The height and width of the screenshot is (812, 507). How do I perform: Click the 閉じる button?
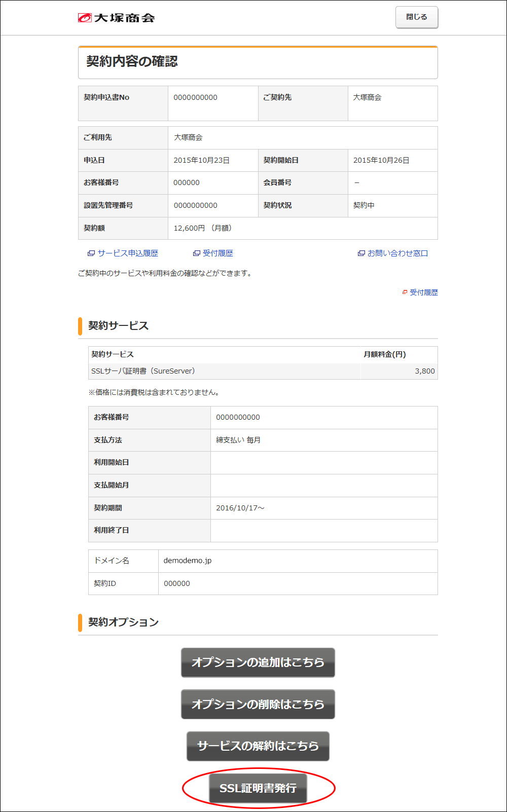pyautogui.click(x=417, y=17)
